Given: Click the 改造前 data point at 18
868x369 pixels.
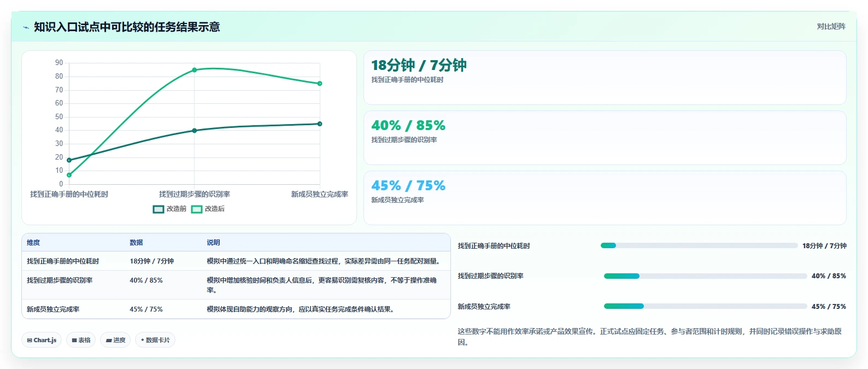Looking at the screenshot, I should (x=69, y=160).
